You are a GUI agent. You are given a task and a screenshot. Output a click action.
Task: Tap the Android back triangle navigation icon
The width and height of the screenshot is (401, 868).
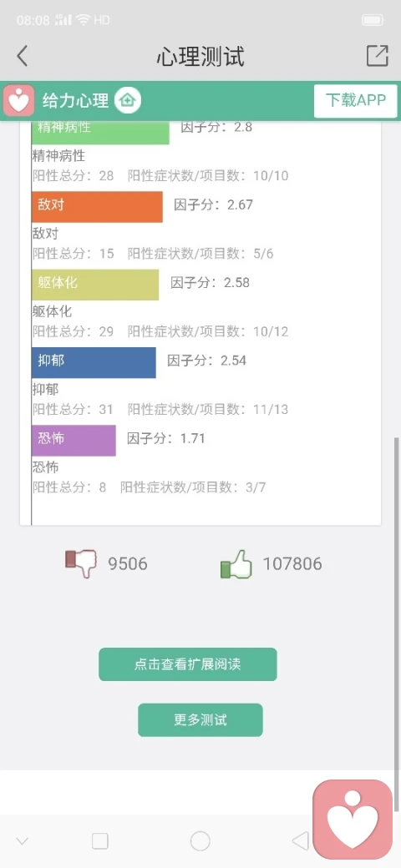click(x=300, y=841)
